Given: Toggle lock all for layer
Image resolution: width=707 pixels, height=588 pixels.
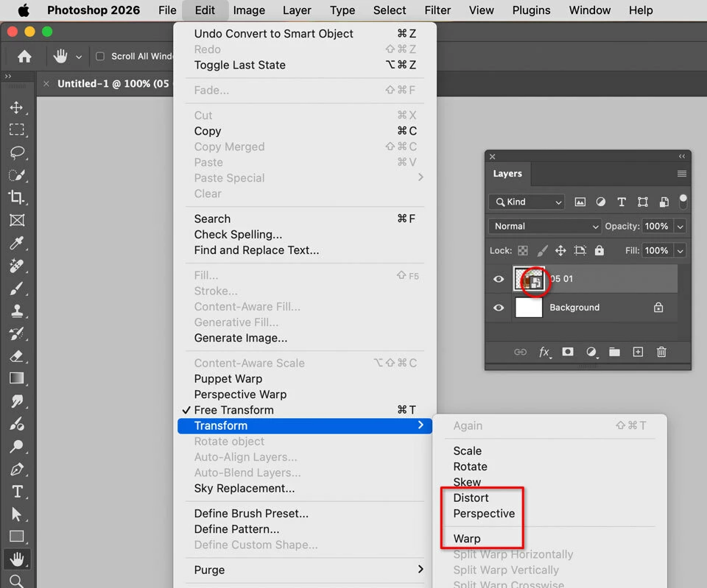Looking at the screenshot, I should point(599,250).
